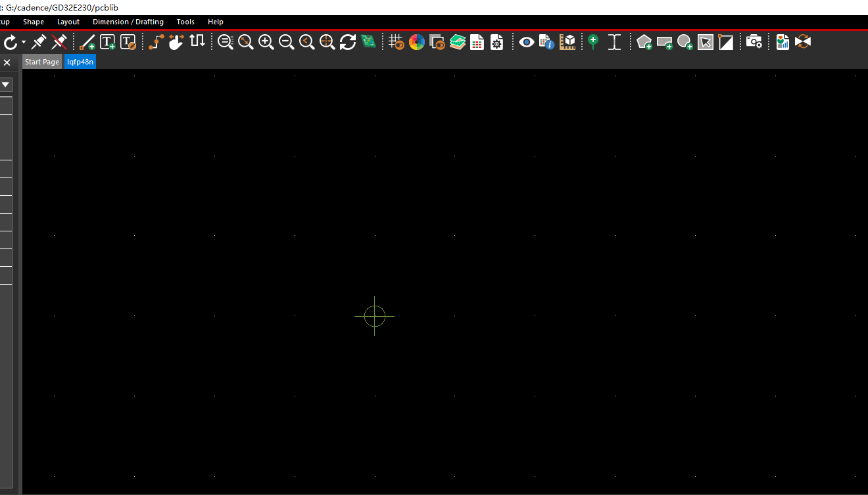Click the Zoom In magnifier

266,42
